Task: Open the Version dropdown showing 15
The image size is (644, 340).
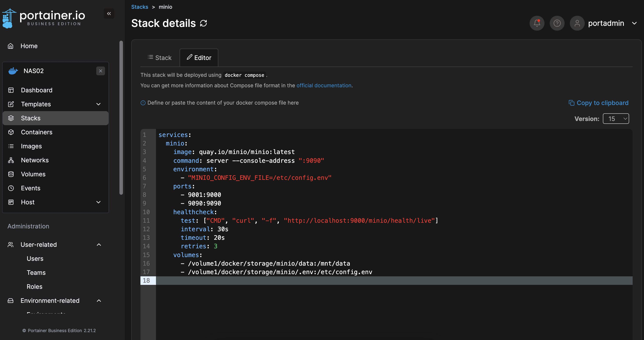Action: 616,119
